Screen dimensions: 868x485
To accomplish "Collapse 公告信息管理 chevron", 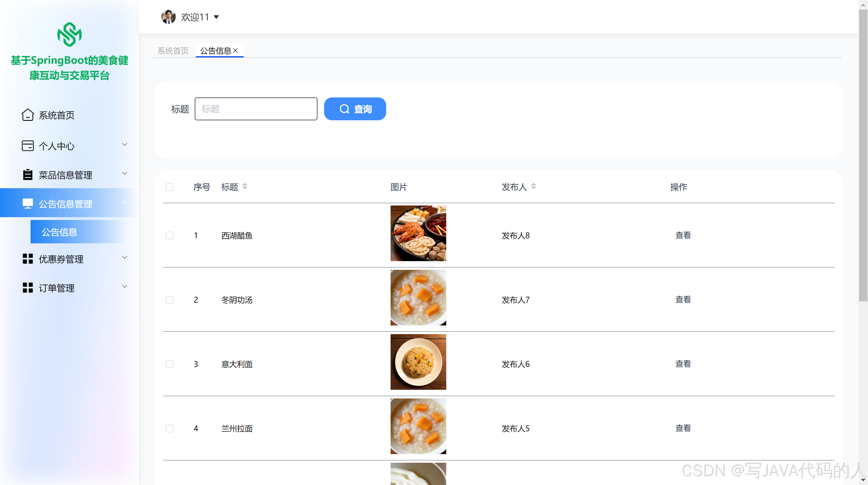I will coord(125,202).
